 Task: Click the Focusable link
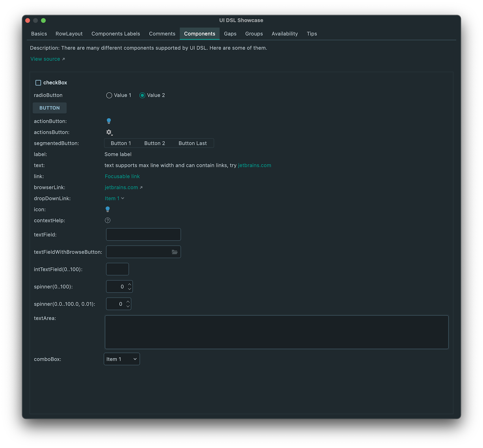click(x=122, y=176)
